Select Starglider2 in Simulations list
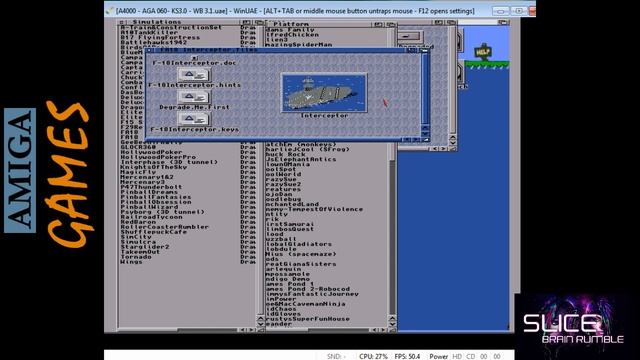The width and height of the screenshot is (640, 360). pyautogui.click(x=144, y=247)
